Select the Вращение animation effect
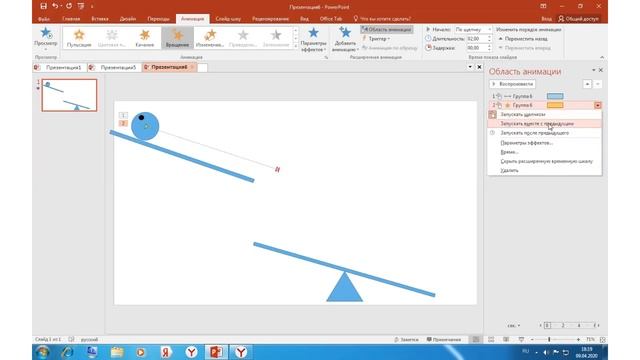The image size is (640, 360). pos(177,38)
